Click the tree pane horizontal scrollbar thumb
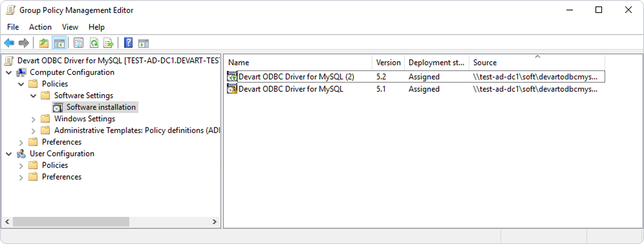The image size is (644, 244). [x=71, y=222]
